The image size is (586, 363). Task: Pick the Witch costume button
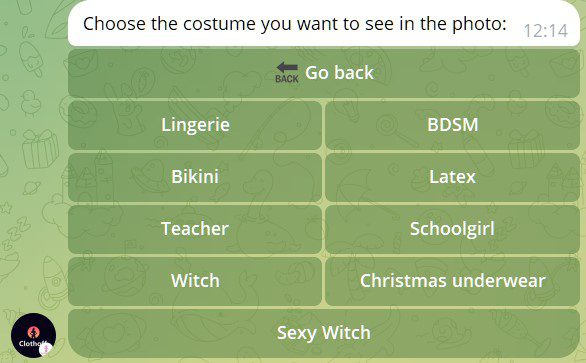pyautogui.click(x=195, y=281)
